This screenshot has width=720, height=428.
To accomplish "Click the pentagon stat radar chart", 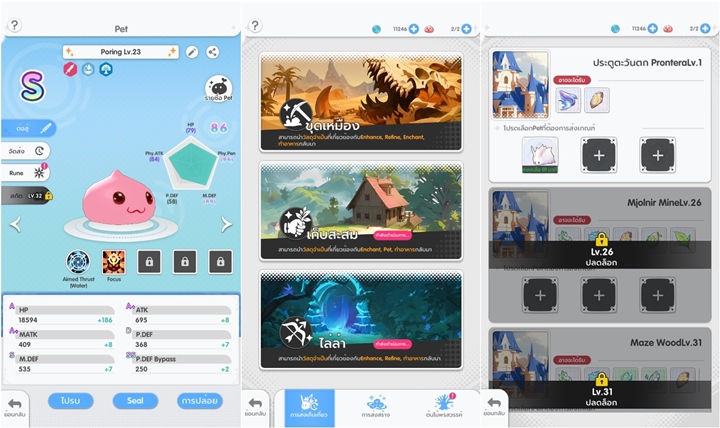I will pyautogui.click(x=191, y=164).
